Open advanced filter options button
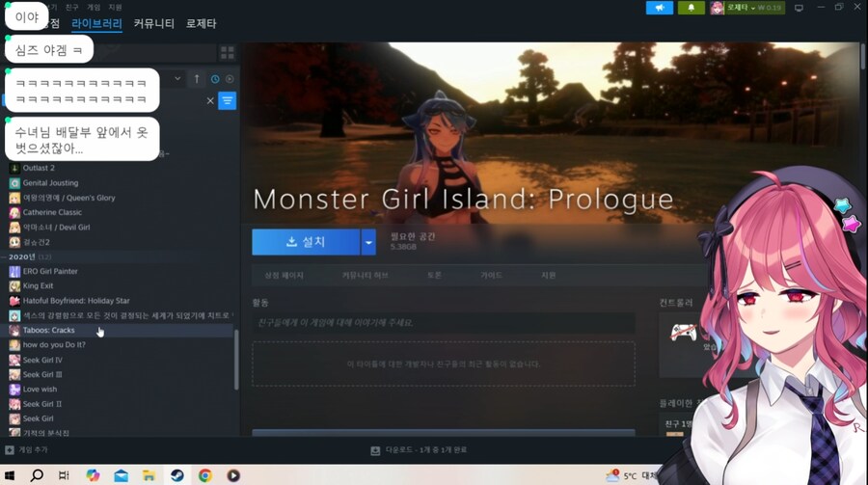Image resolution: width=868 pixels, height=485 pixels. [x=227, y=101]
